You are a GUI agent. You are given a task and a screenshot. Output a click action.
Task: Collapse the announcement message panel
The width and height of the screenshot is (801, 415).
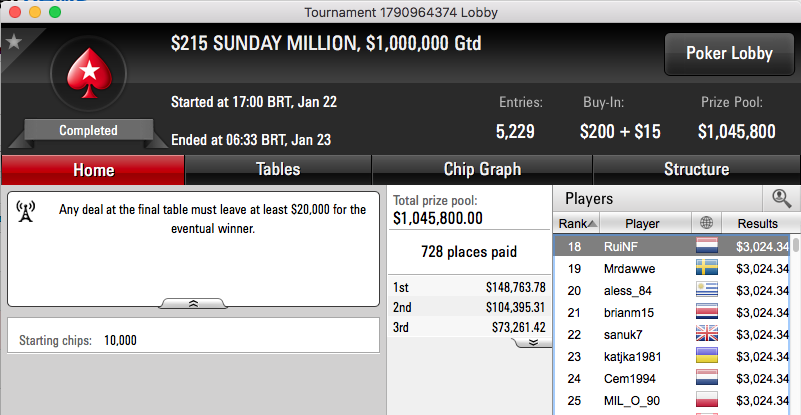[x=193, y=304]
